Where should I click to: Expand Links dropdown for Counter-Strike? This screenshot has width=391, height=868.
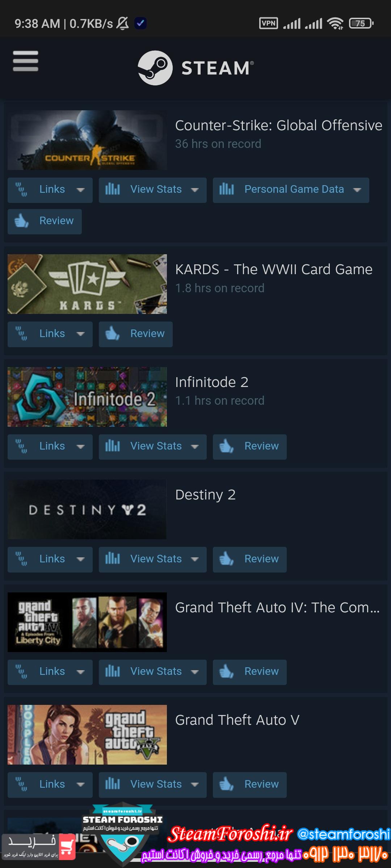tap(80, 190)
